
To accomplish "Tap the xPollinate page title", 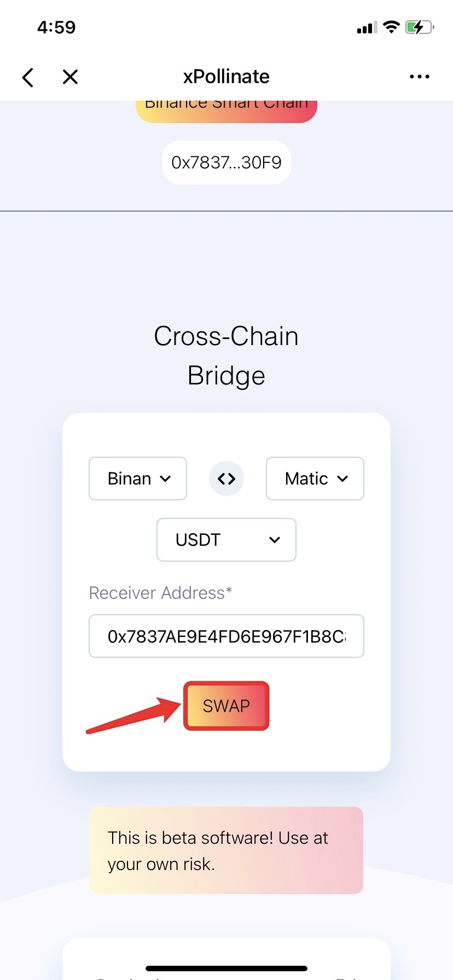I will [x=226, y=77].
